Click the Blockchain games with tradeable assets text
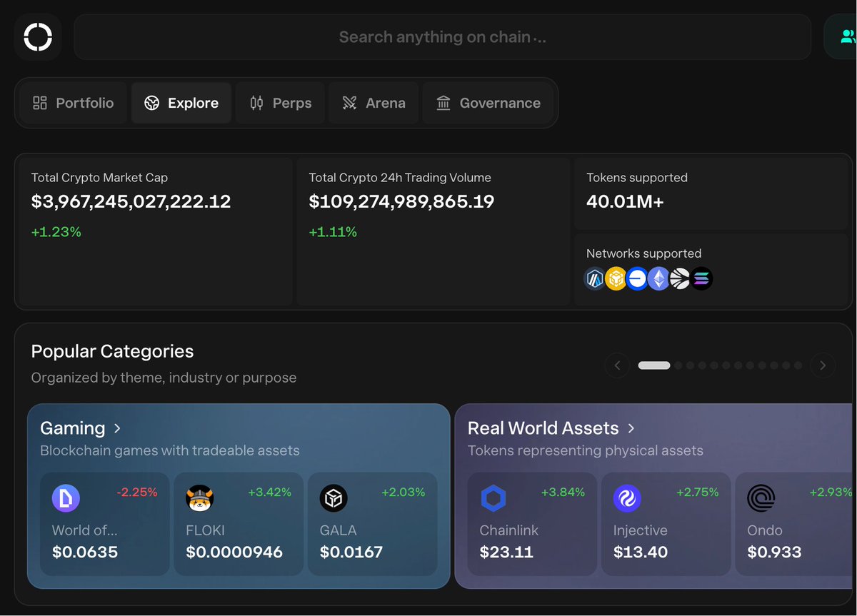Screen dimensions: 857x616 [170, 450]
